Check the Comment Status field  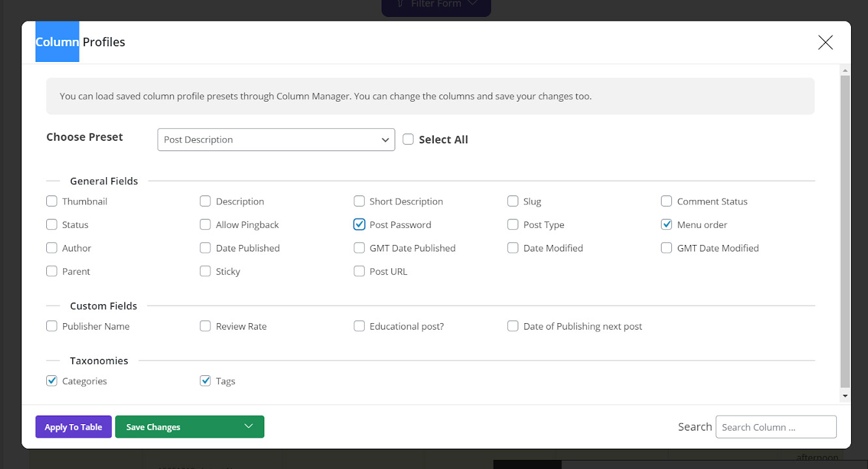[x=666, y=201]
